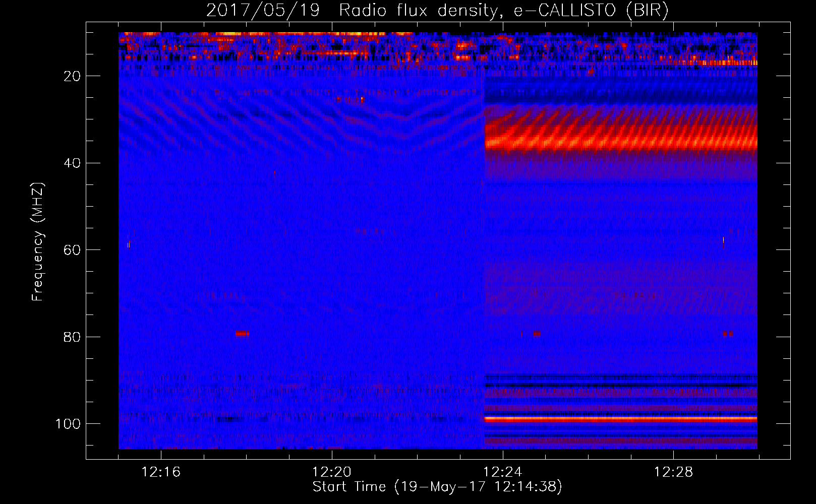Click the 100 frequency tick label
The width and height of the screenshot is (816, 504).
click(69, 424)
